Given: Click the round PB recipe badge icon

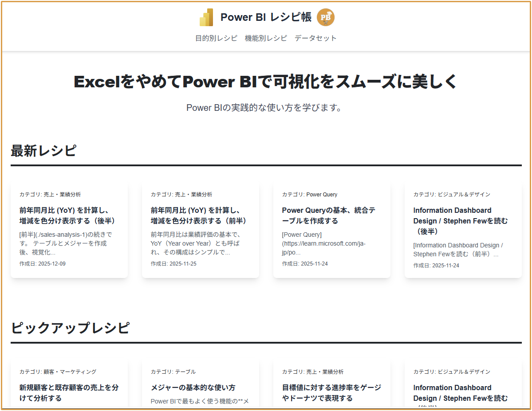Looking at the screenshot, I should click(326, 17).
